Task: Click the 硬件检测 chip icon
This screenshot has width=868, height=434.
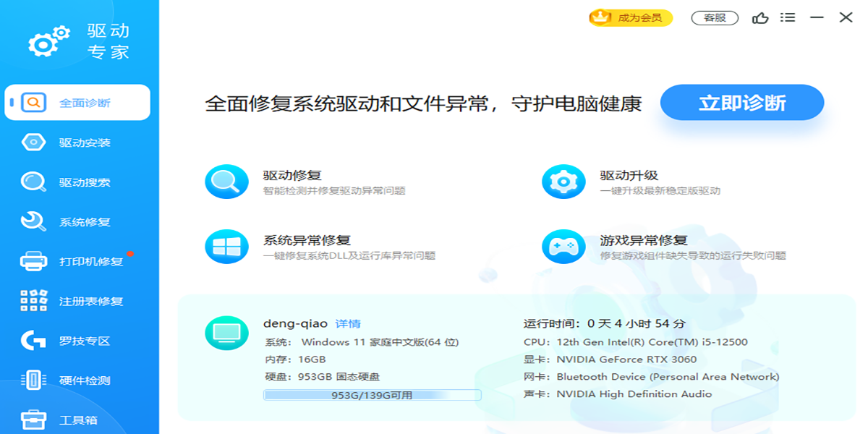Action: tap(33, 380)
